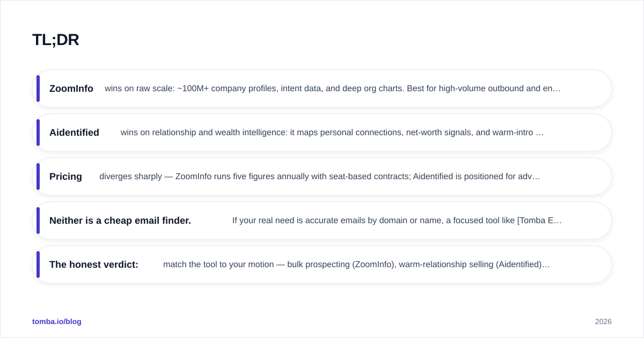Click the 2026 year text
The height and width of the screenshot is (338, 644).
point(603,321)
